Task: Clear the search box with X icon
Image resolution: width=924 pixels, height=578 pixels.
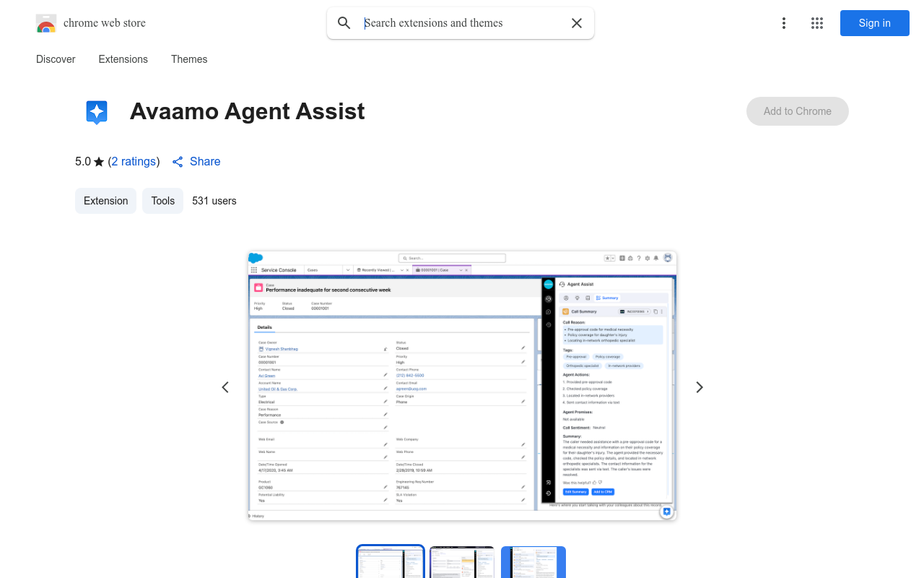Action: [x=577, y=23]
